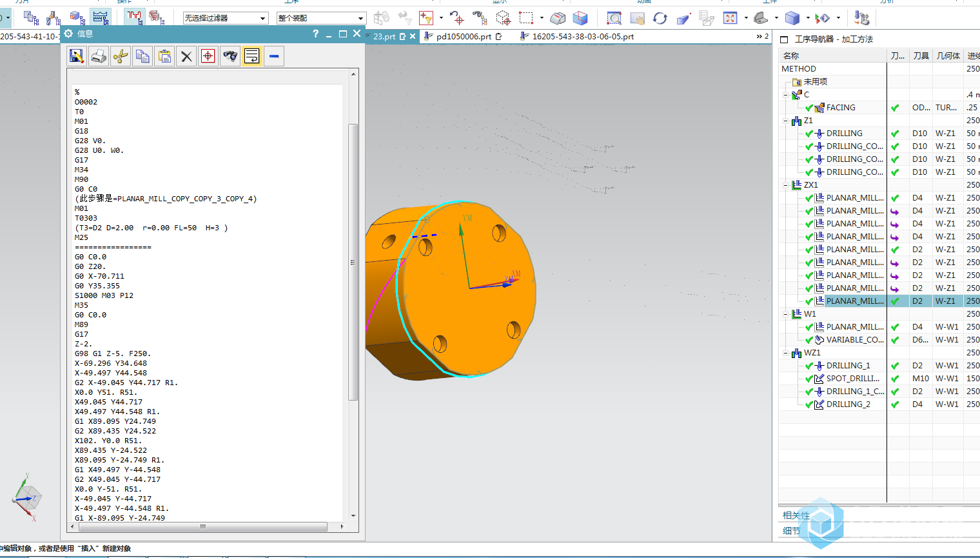Switch to Machining Method view icon
This screenshot has width=980, height=558.
(101, 17)
